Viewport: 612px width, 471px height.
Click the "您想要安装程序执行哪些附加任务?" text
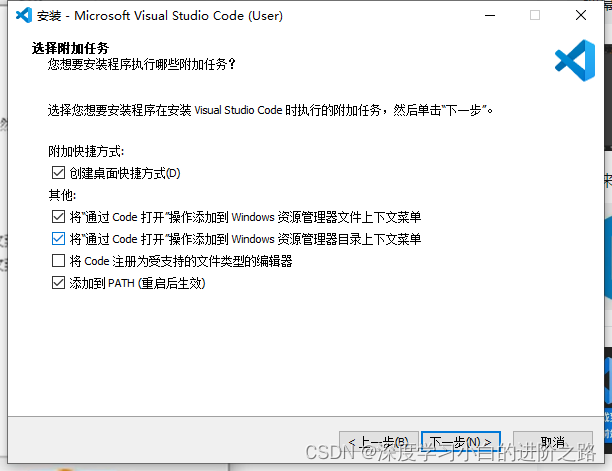142,64
